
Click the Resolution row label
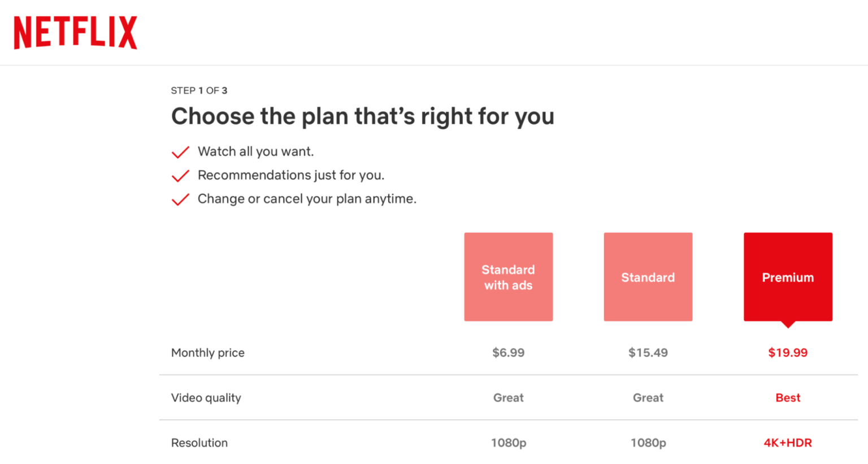click(x=199, y=443)
